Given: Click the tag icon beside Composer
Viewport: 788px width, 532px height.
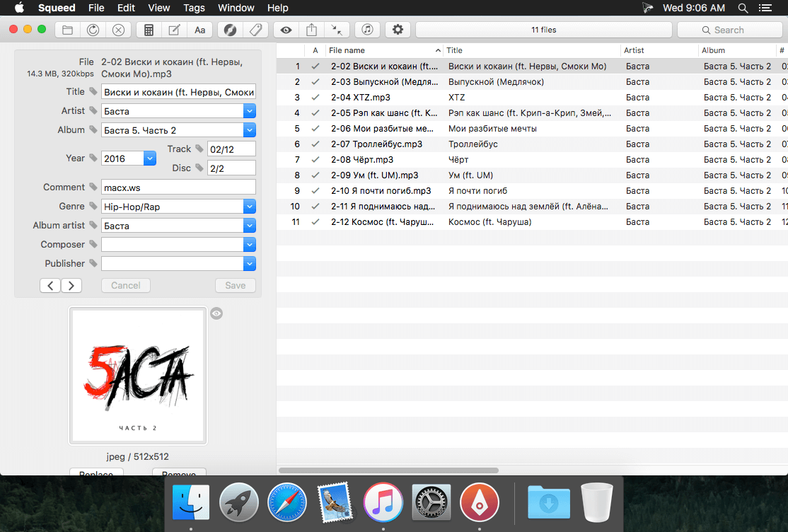Looking at the screenshot, I should [x=93, y=244].
